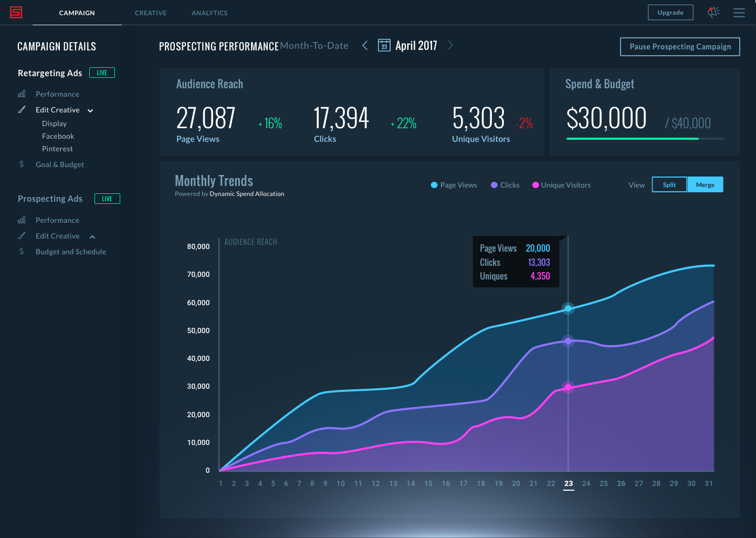Click the 27,087 Page Views value
756x538 pixels.
pos(206,118)
